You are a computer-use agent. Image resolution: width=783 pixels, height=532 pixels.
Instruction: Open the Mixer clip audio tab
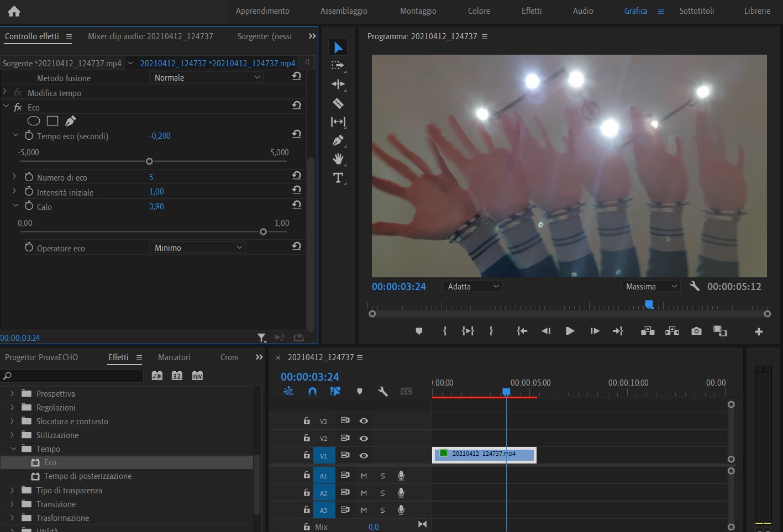click(150, 36)
